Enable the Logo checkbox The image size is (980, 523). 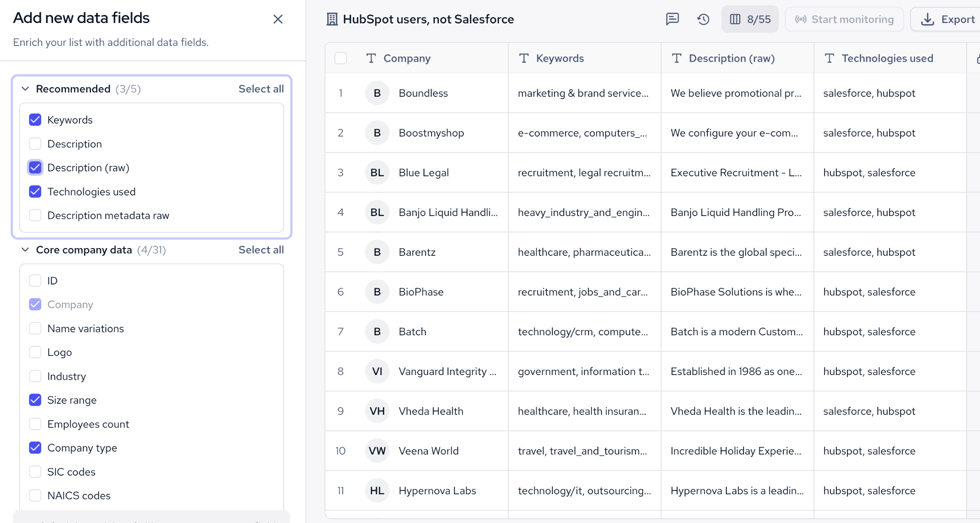(35, 352)
